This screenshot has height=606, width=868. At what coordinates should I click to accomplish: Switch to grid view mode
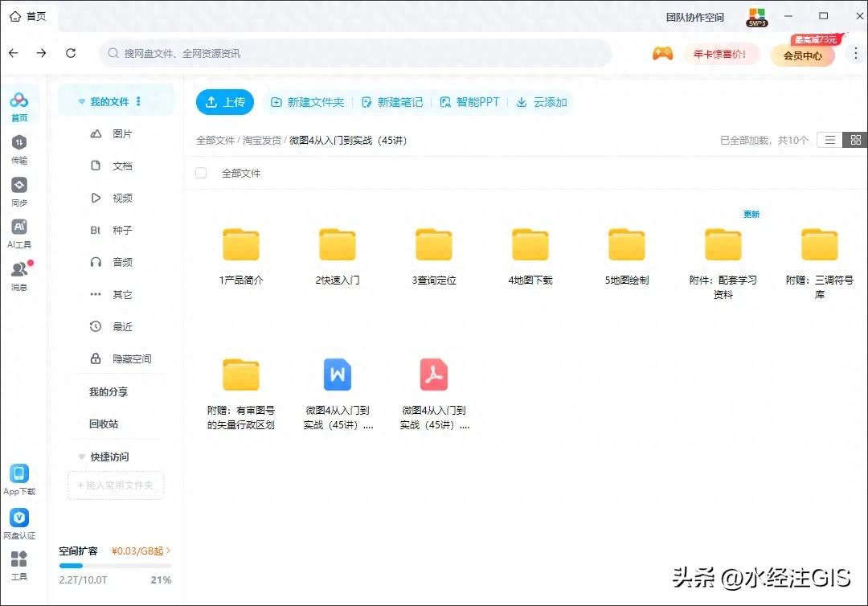pos(856,140)
